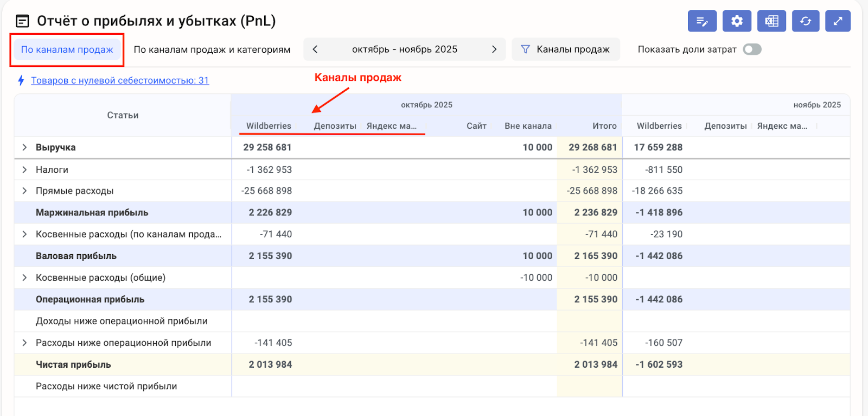The image size is (868, 416).
Task: Click the edit list icon button
Action: pyautogui.click(x=702, y=21)
